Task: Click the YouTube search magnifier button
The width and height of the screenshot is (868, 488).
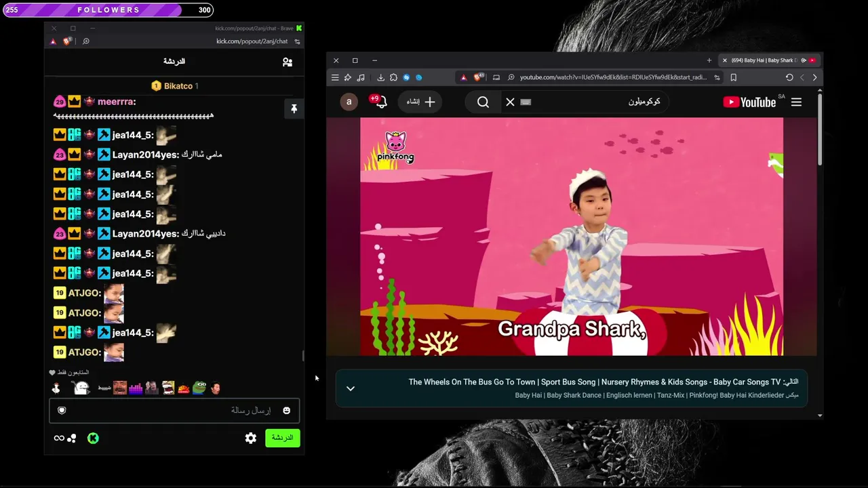Action: pyautogui.click(x=483, y=102)
